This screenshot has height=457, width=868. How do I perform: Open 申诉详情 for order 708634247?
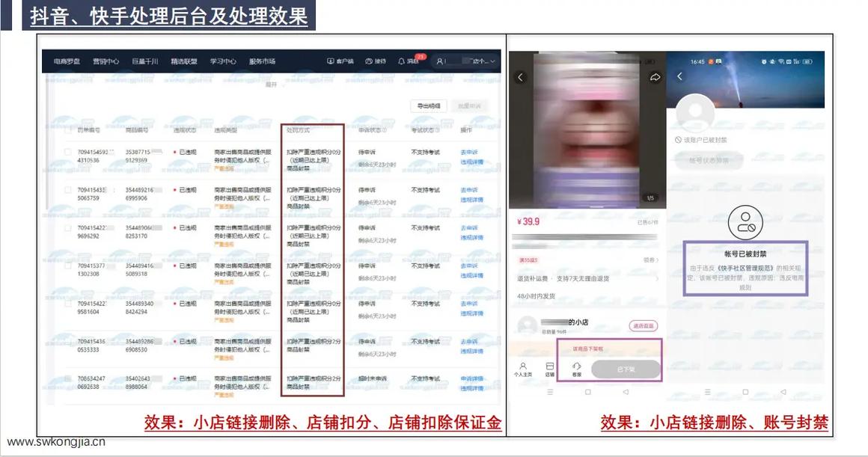[x=471, y=379]
